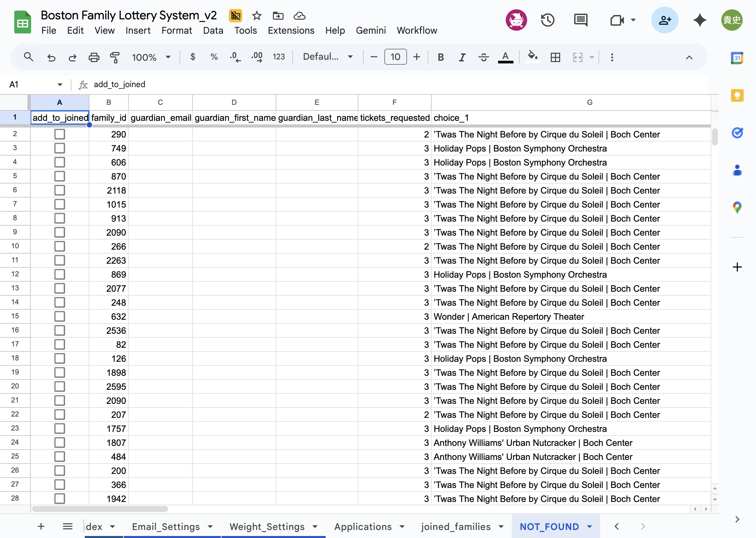756x538 pixels.
Task: Check the cloud save status icon
Action: click(x=299, y=16)
